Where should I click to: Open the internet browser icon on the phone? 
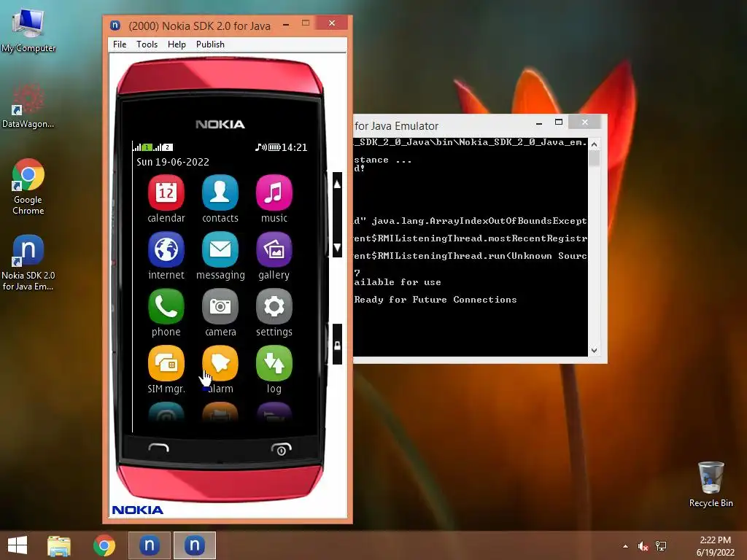166,249
